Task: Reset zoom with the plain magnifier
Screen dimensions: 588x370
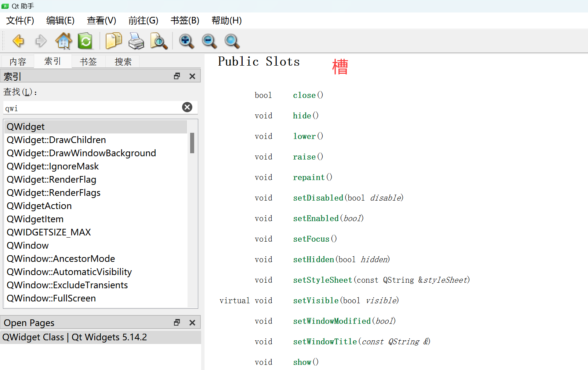Action: point(232,41)
